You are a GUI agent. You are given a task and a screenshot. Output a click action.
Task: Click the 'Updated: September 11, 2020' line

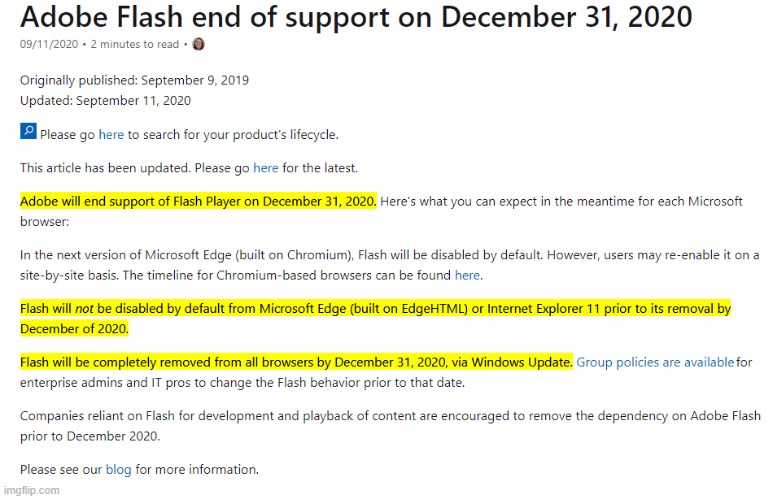pyautogui.click(x=105, y=101)
